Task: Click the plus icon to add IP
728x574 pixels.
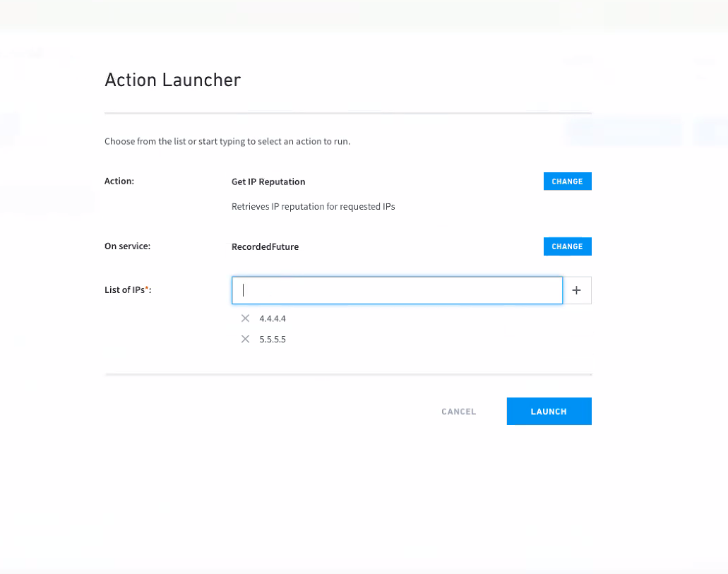Action: (576, 290)
